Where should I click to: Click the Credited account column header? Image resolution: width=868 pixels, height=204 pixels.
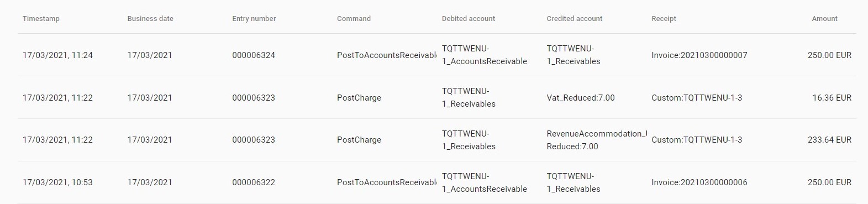[x=575, y=18]
